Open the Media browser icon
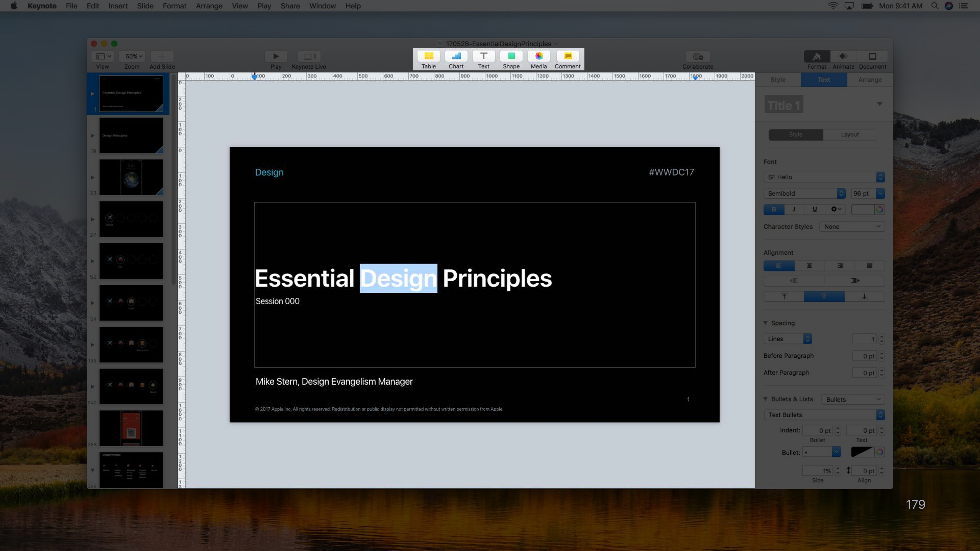Viewport: 980px width, 551px height. 539,56
